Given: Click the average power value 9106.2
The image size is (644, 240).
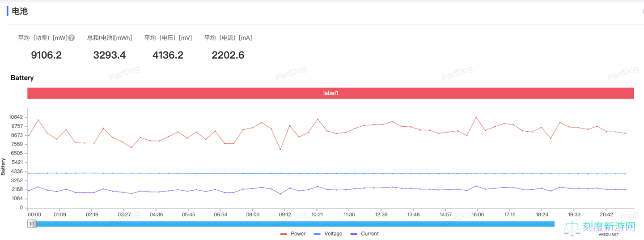Looking at the screenshot, I should 46,55.
